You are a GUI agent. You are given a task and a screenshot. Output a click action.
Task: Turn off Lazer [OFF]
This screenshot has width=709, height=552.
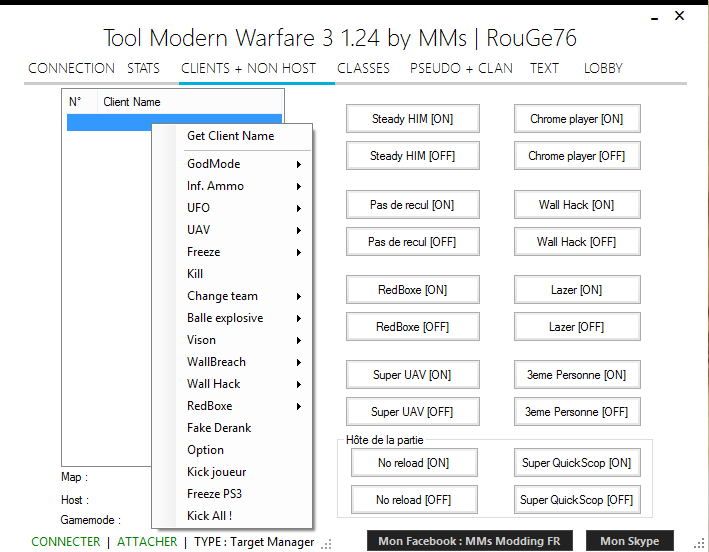(x=577, y=327)
